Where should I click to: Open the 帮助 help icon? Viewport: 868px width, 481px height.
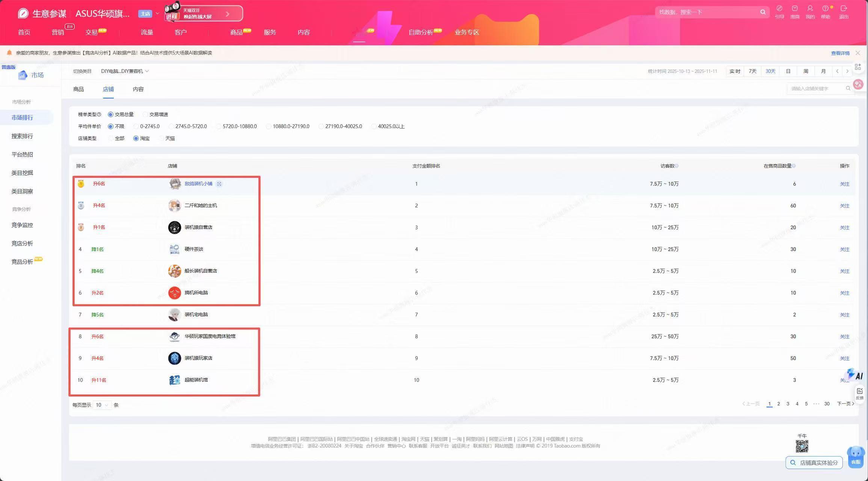point(825,9)
